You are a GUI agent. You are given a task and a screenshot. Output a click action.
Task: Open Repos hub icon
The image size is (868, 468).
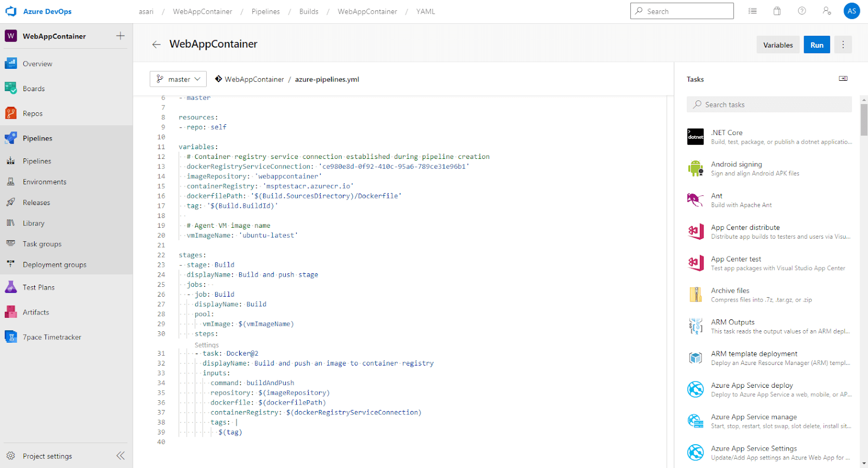(11, 113)
